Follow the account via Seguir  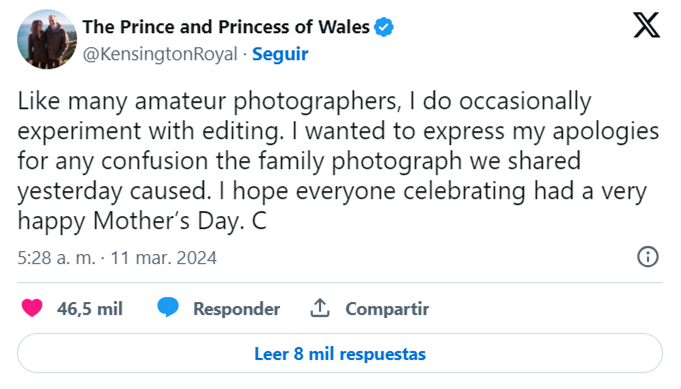click(x=280, y=54)
